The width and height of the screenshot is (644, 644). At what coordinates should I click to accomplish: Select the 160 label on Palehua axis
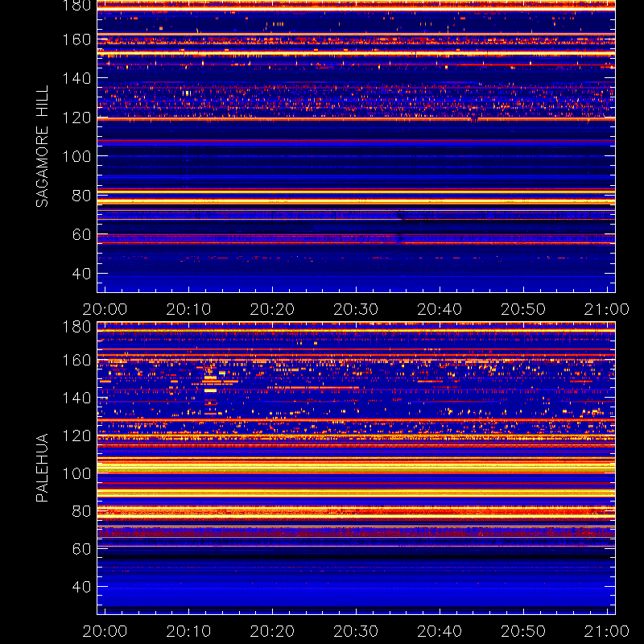tap(76, 360)
